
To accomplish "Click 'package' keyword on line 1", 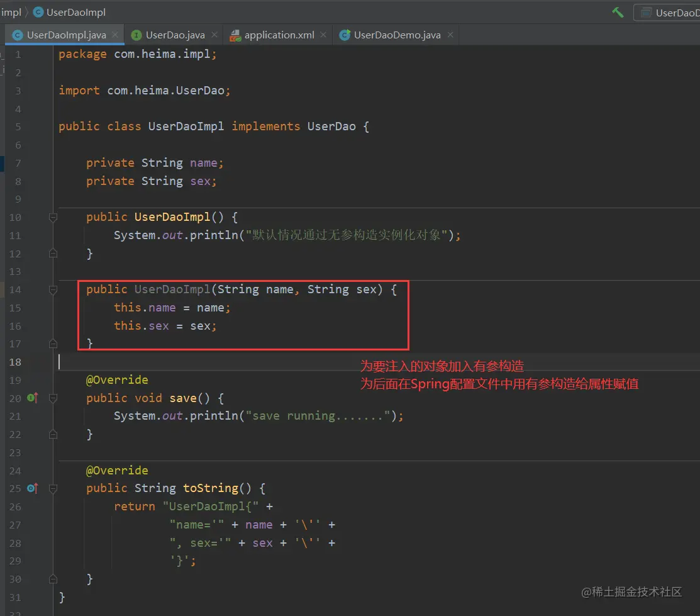I will click(82, 55).
